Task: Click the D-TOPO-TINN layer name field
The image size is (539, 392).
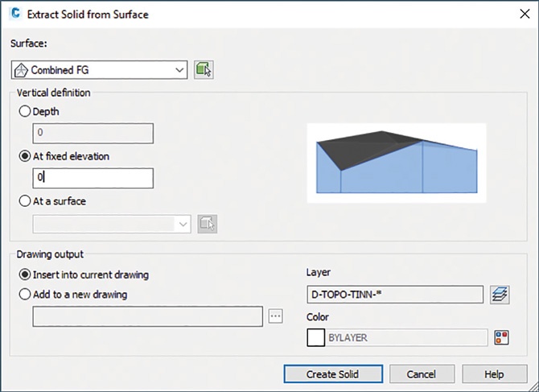Action: tap(394, 295)
